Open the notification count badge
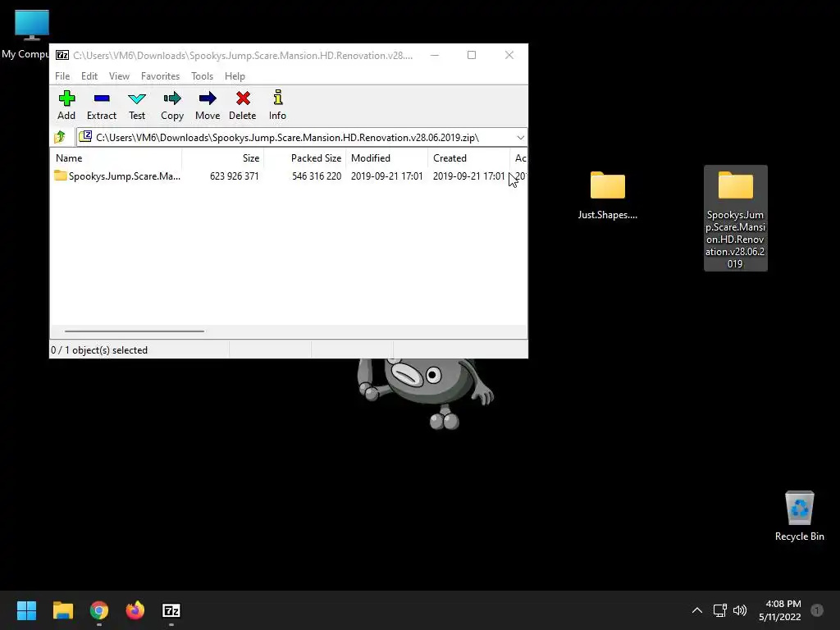Viewport: 840px width, 630px height. click(817, 610)
